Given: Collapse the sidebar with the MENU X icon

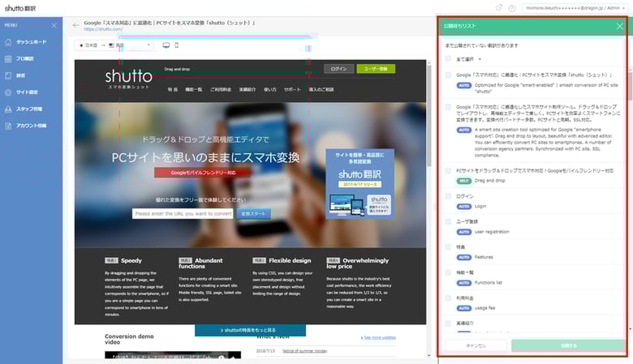Looking at the screenshot, I should tap(54, 25).
